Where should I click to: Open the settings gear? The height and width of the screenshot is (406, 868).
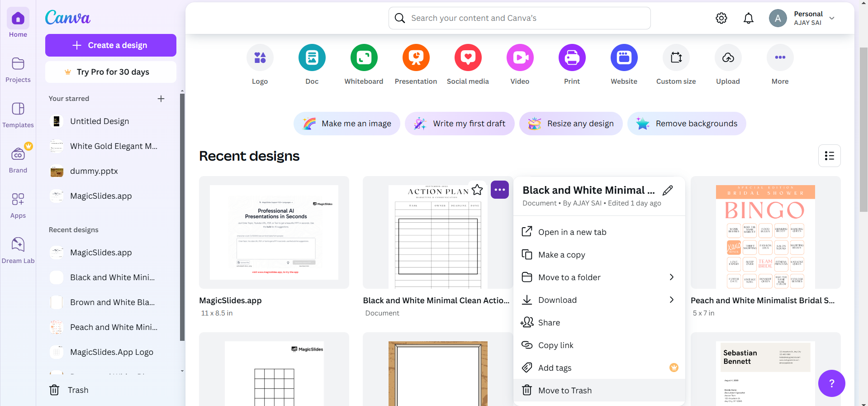click(x=721, y=18)
